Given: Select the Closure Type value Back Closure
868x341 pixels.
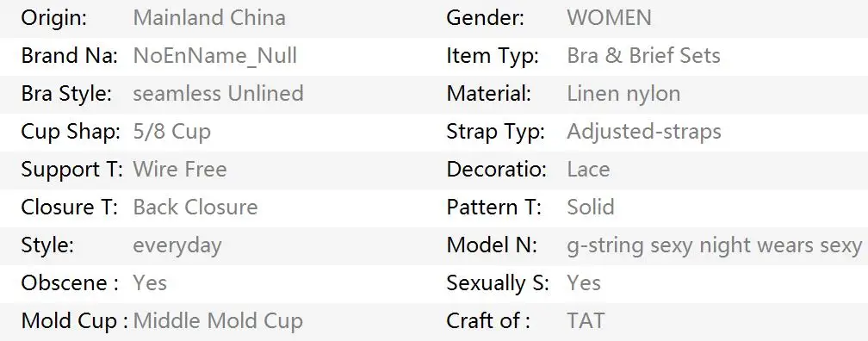Looking at the screenshot, I should tap(195, 207).
